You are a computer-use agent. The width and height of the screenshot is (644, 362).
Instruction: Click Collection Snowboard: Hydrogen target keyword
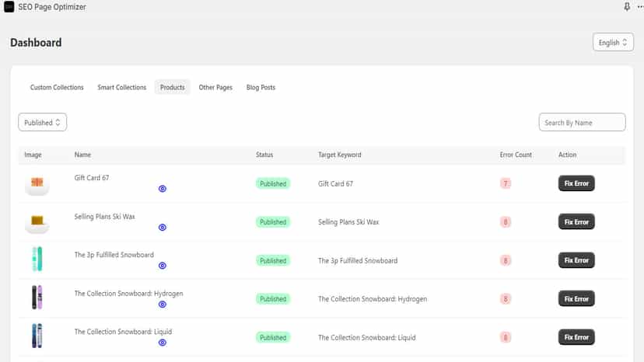click(373, 299)
